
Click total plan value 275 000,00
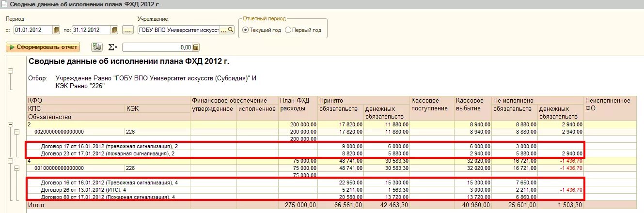pyautogui.click(x=300, y=205)
